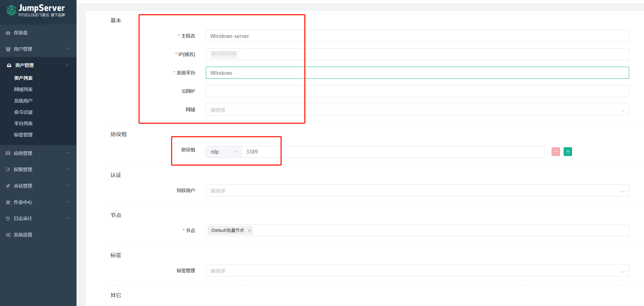Screen dimensions: 644x306
Task: Open the 特权用户 select dropdown
Action: [417, 190]
